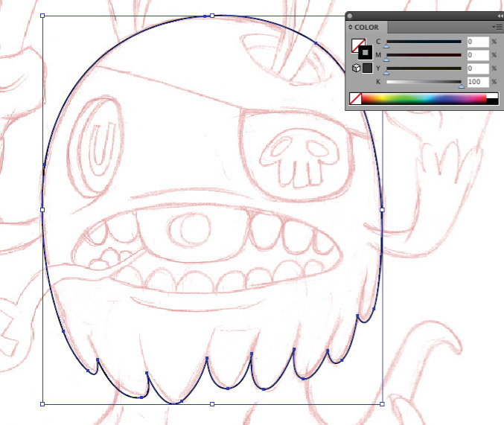The width and height of the screenshot is (504, 425).
Task: Click the bottom-right bounding box handle
Action: point(382,404)
